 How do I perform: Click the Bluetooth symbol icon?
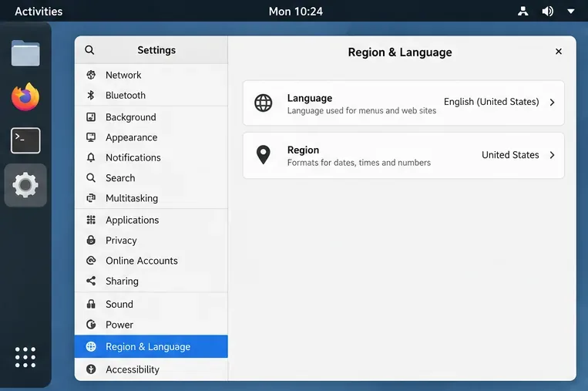91,95
